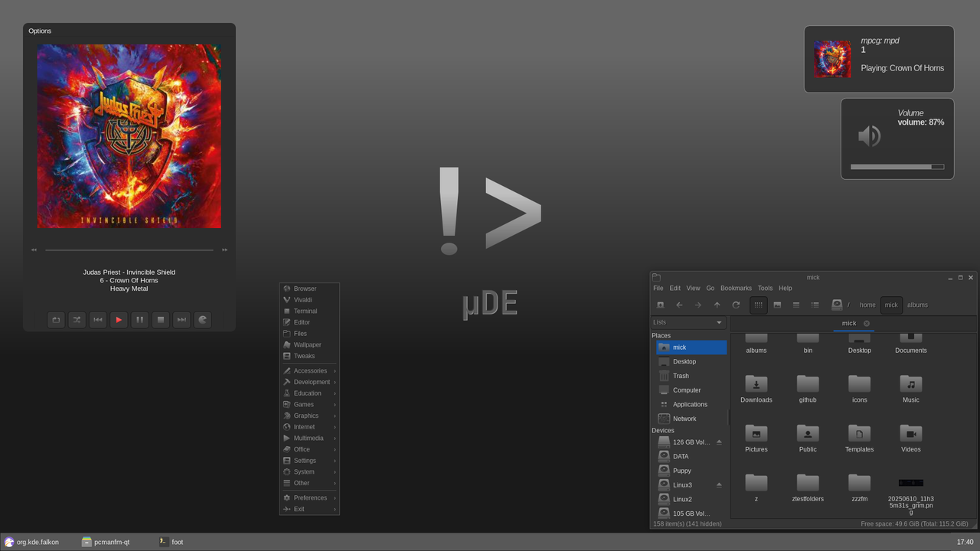This screenshot has height=551, width=980.
Task: Click album thumbnail in mpd notification
Action: (832, 59)
